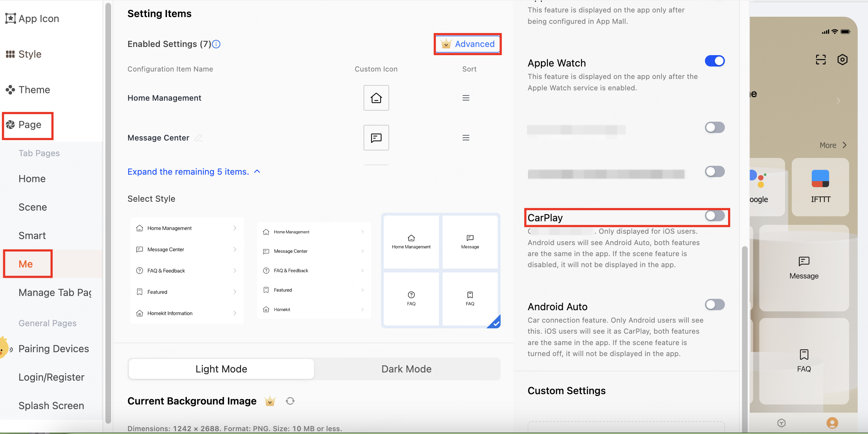Viewport: 868px width, 434px height.
Task: Click orange profile tab icon in preview
Action: pos(832,423)
